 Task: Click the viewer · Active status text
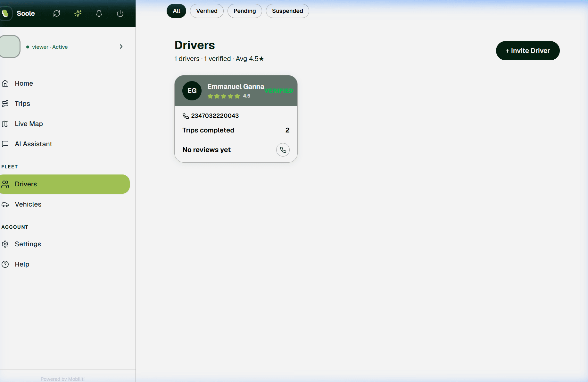tap(50, 47)
